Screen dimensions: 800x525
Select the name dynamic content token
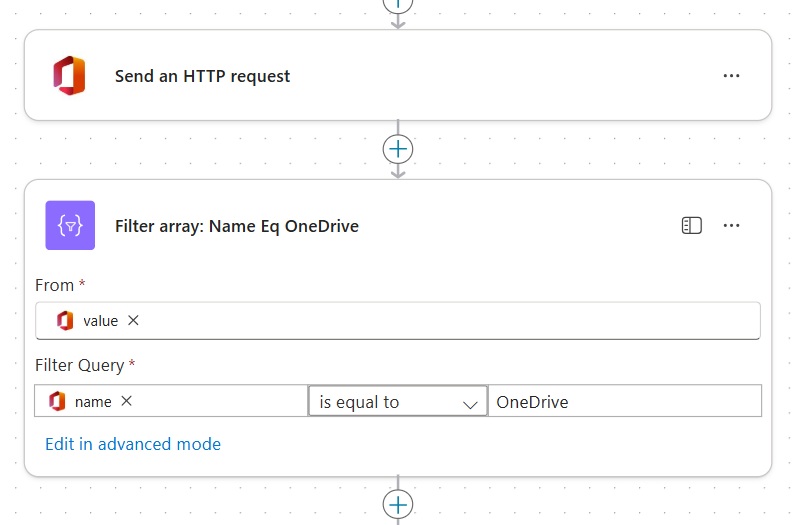coord(93,401)
